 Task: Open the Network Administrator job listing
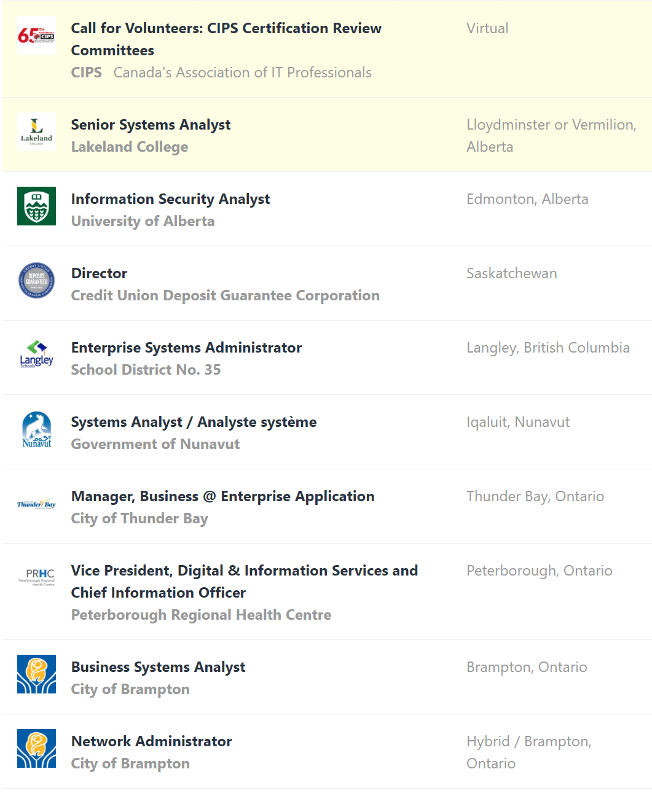(151, 741)
